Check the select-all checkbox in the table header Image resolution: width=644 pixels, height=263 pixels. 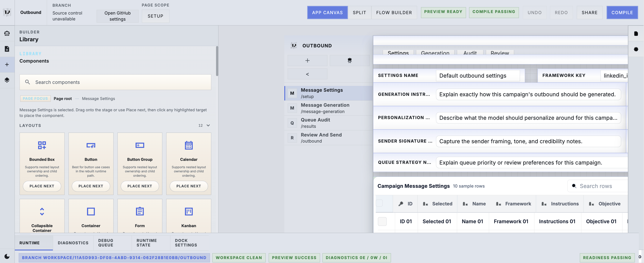coord(380,203)
